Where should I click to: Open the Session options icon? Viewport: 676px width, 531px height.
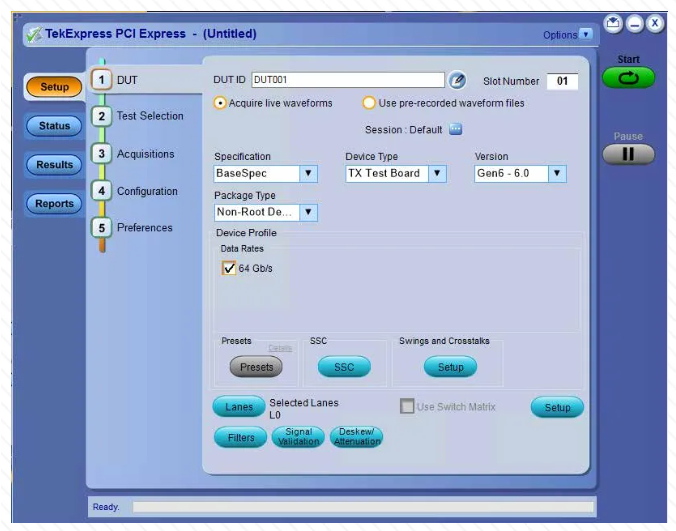point(455,129)
